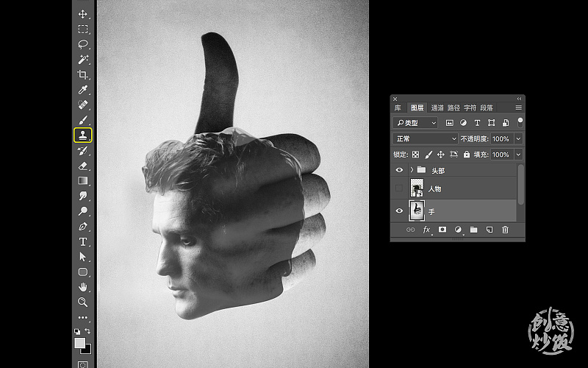Delete layer using the trash icon
Image resolution: width=588 pixels, height=368 pixels.
tap(505, 230)
